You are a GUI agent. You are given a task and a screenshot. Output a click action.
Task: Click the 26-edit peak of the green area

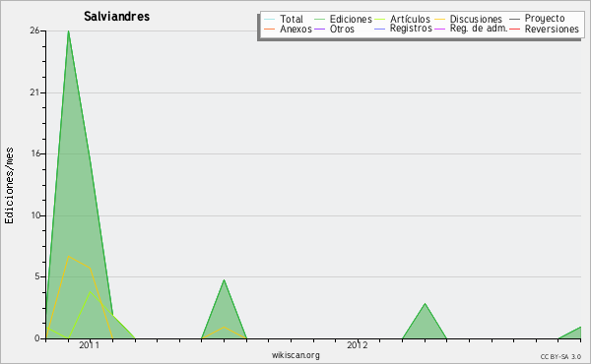[x=68, y=31]
